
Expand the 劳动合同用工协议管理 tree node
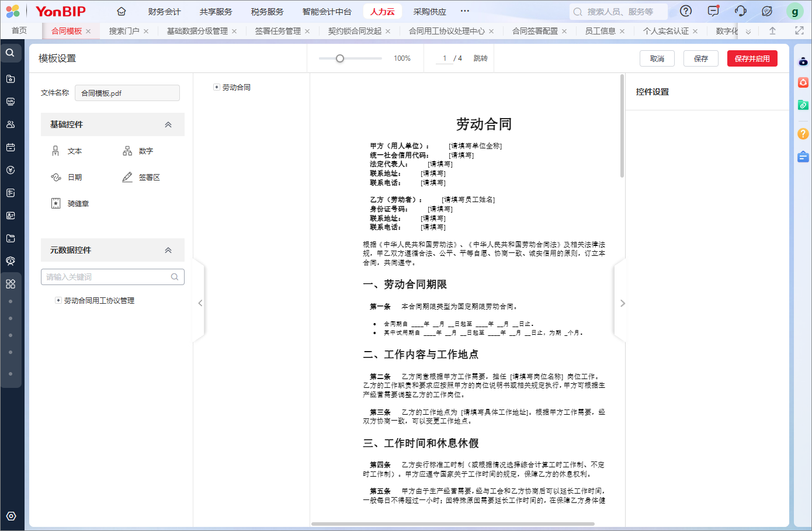coord(58,300)
